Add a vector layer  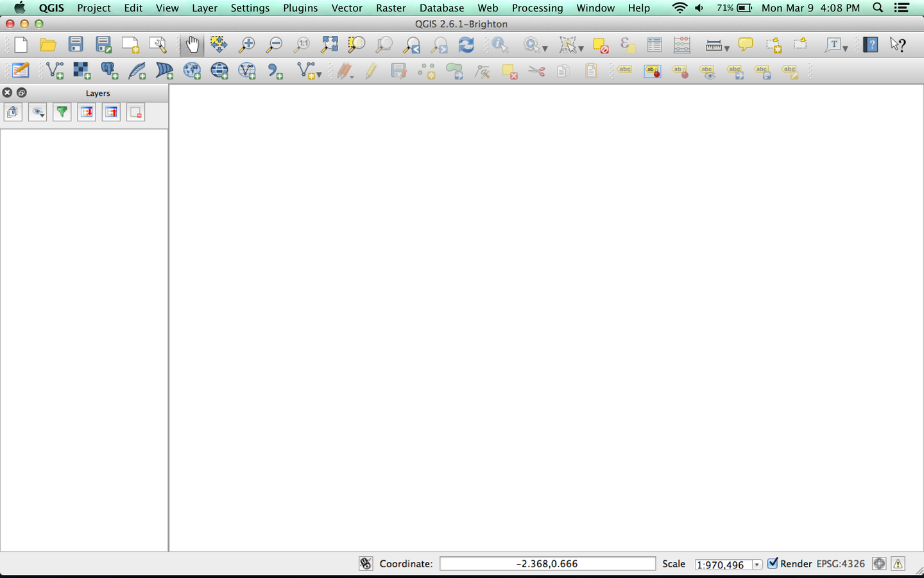pos(55,70)
